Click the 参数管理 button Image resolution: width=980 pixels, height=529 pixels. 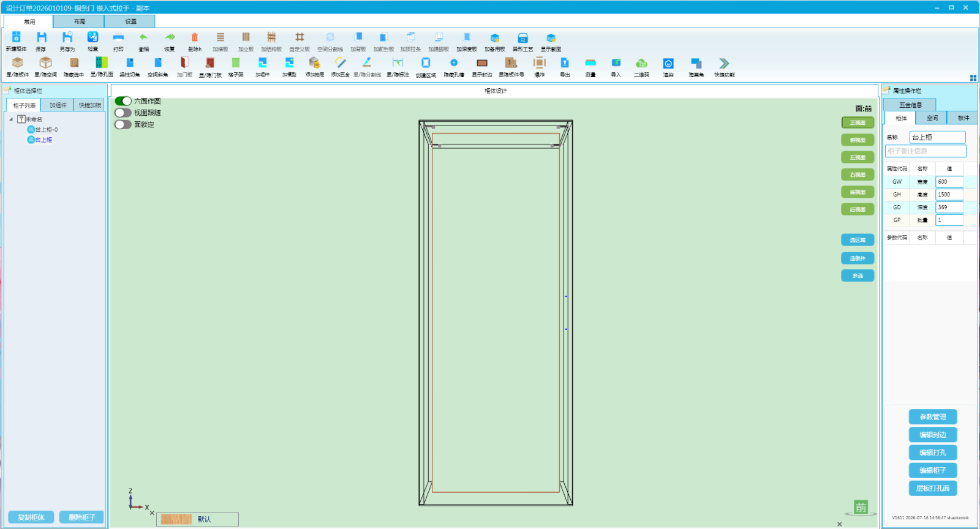[x=933, y=417]
